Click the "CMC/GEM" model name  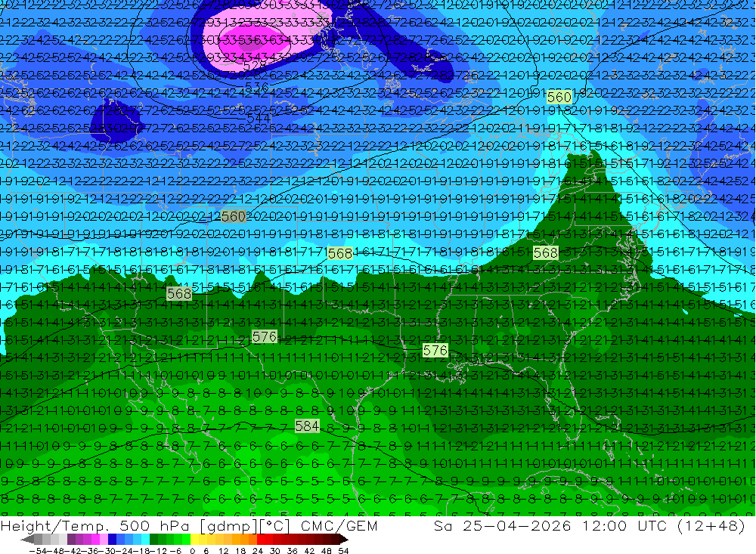(x=339, y=526)
